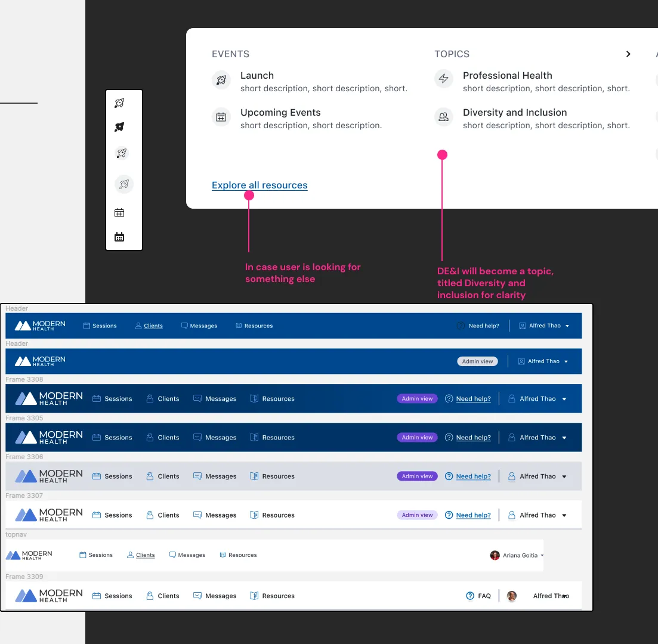Viewport: 658px width, 644px height.
Task: Click Clients label in Frame 3305
Action: click(x=168, y=437)
